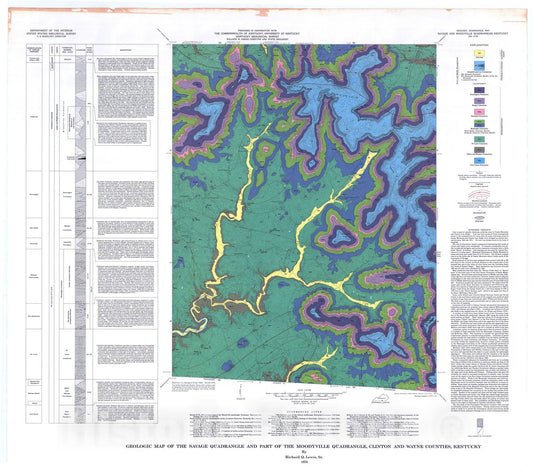Click the yellow Alluvium legend swatch
Viewport: 533px width, 471px height.
479,53
